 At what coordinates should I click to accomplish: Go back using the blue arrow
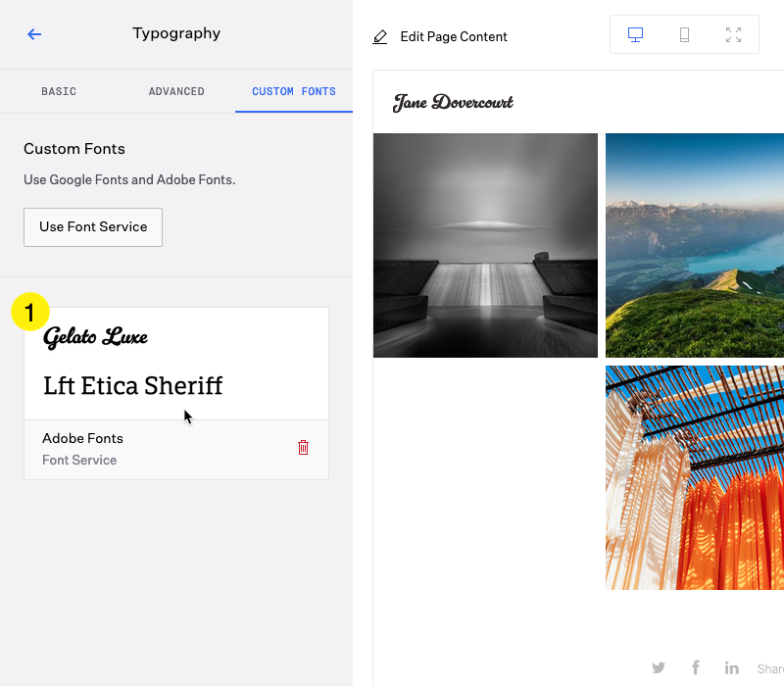click(34, 34)
